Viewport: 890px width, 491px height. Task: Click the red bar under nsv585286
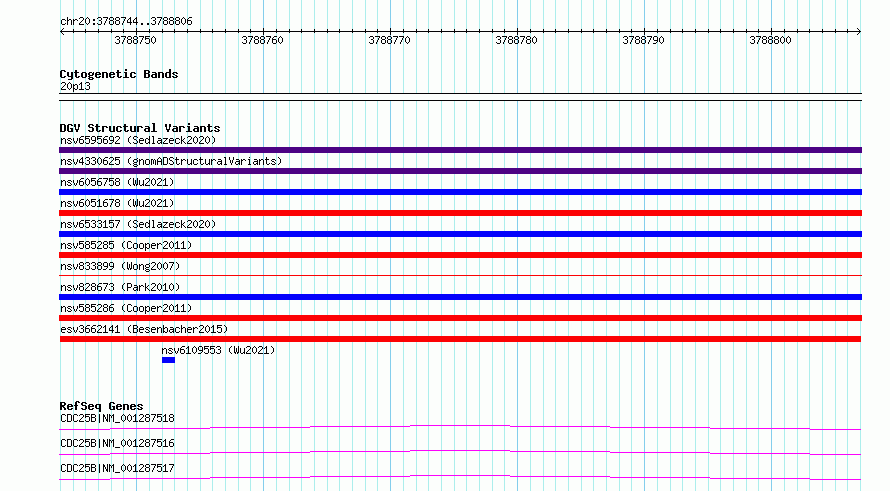460,318
